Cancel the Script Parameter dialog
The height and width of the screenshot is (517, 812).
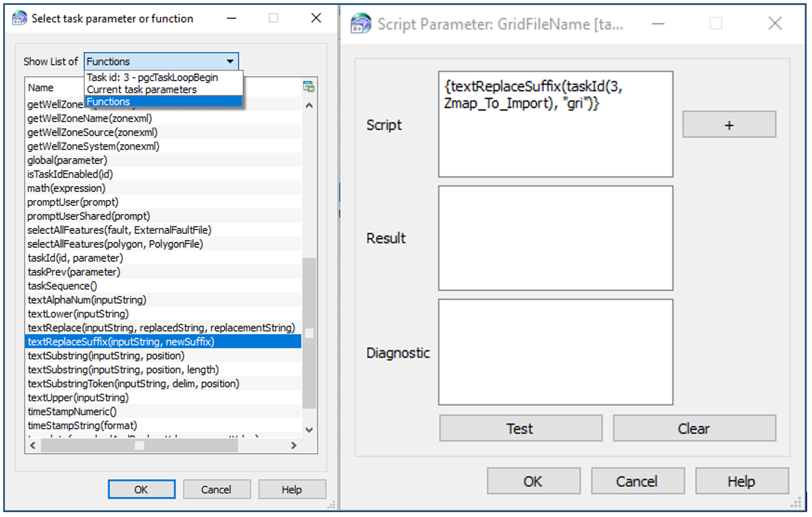[x=637, y=481]
